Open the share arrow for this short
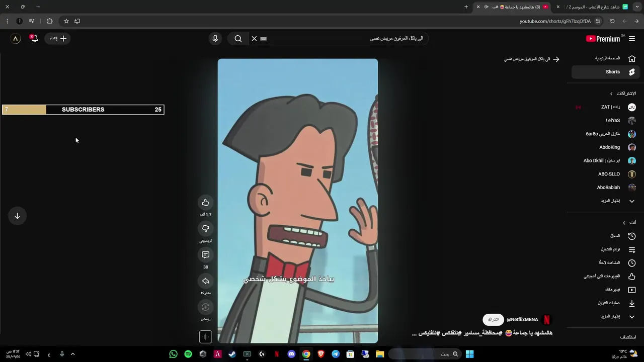Viewport: 644px width, 362px height. pyautogui.click(x=205, y=281)
